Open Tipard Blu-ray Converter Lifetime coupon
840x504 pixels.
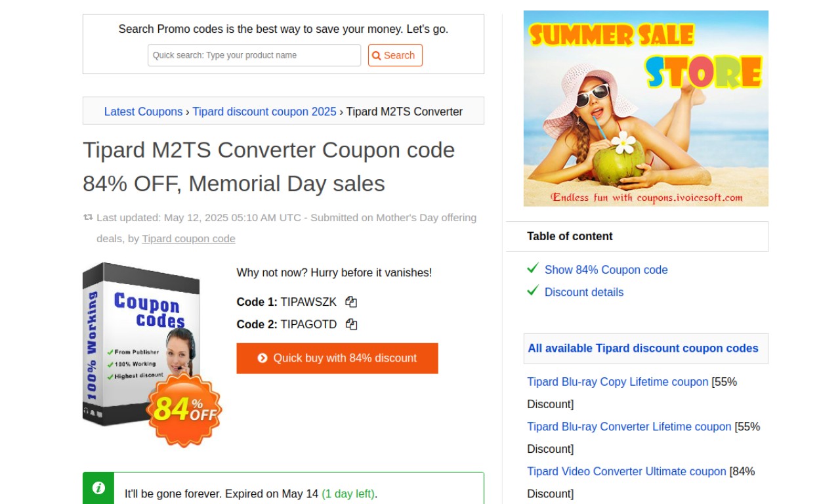click(629, 427)
